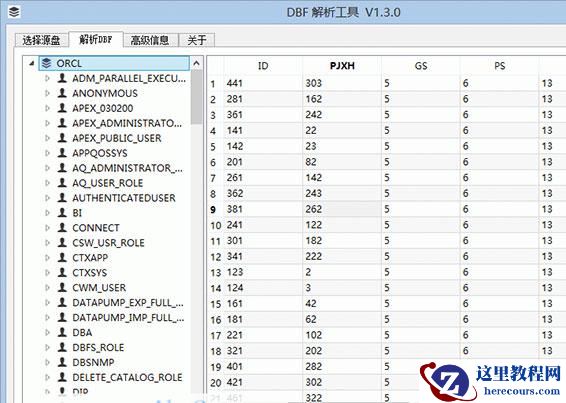
Task: Expand the DBFS_ROLE tree node
Action: pos(47,347)
